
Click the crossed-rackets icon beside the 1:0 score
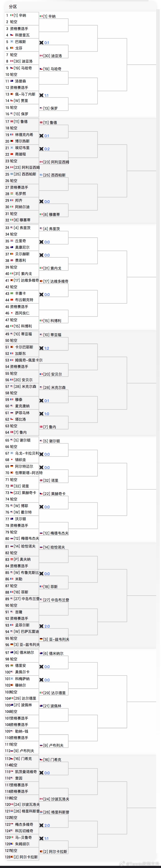41,414
